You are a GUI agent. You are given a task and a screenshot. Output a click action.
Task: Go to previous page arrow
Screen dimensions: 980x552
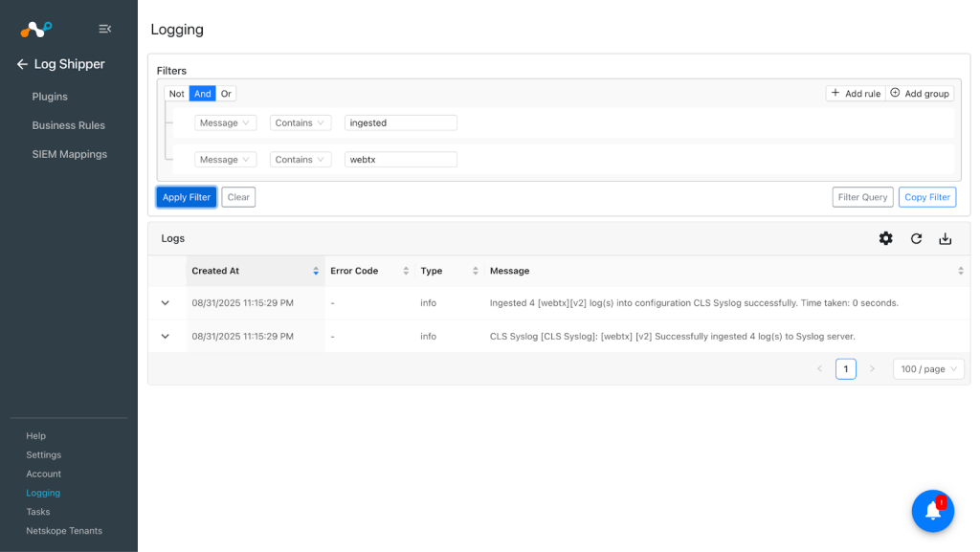coord(819,369)
